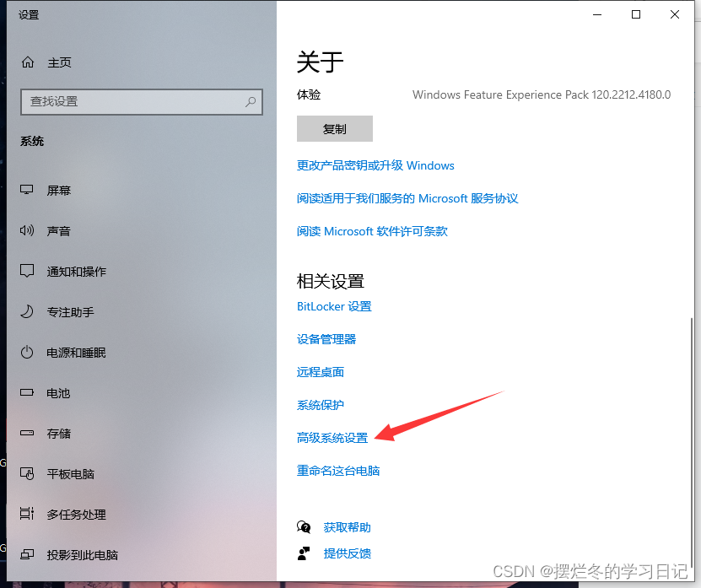Minimize the 设置 window
The width and height of the screenshot is (701, 588).
[x=597, y=14]
